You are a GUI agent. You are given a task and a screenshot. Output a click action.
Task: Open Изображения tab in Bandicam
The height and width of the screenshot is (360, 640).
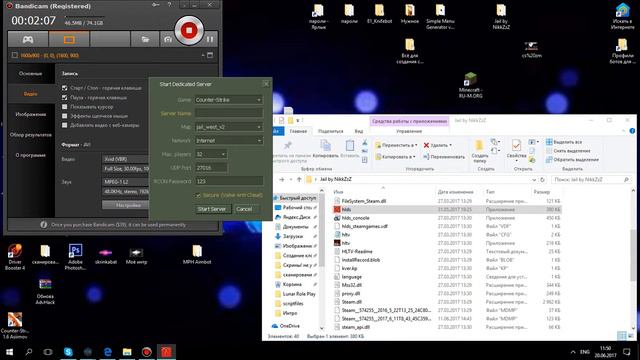[x=31, y=114]
